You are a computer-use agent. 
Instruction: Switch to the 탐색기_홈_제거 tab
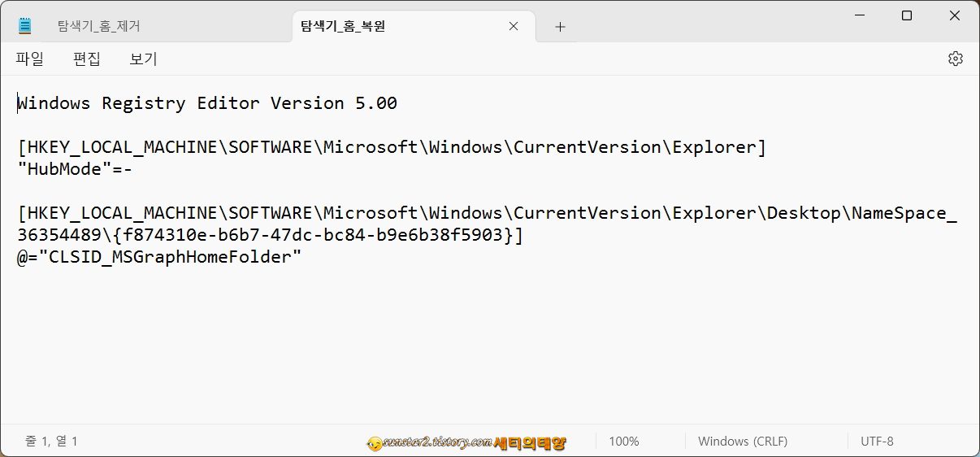(x=98, y=26)
